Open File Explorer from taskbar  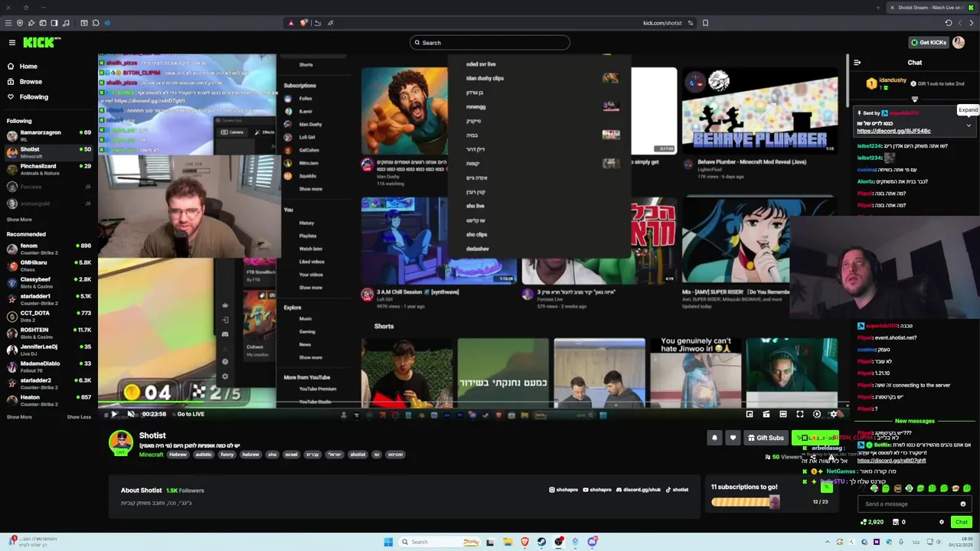click(x=508, y=542)
